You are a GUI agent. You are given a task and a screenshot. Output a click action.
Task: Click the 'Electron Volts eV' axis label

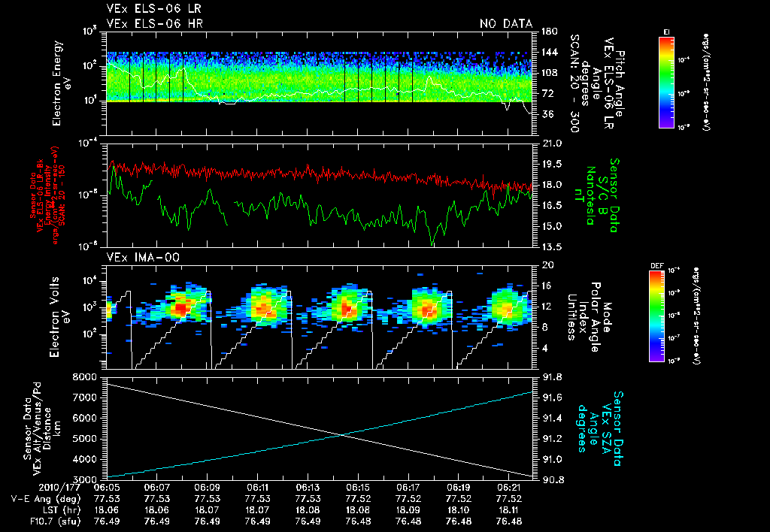pyautogui.click(x=59, y=316)
